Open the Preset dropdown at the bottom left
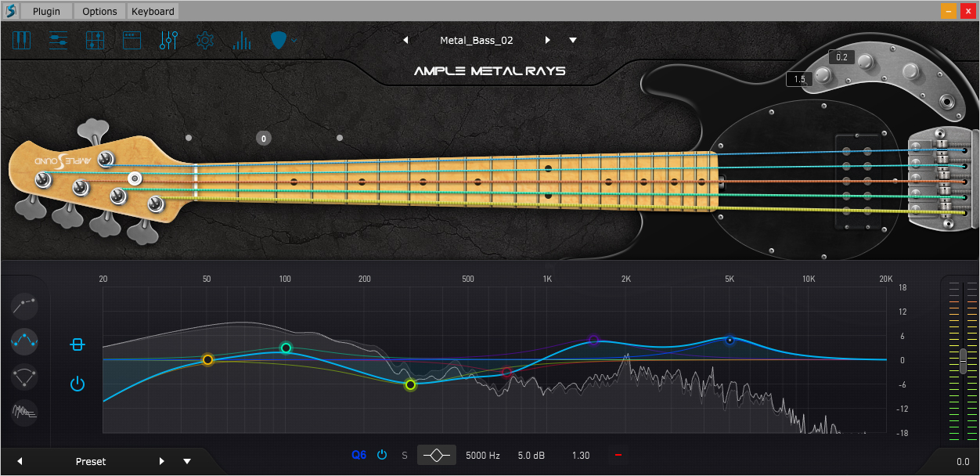Viewport: 980px width, 476px height. 187,461
